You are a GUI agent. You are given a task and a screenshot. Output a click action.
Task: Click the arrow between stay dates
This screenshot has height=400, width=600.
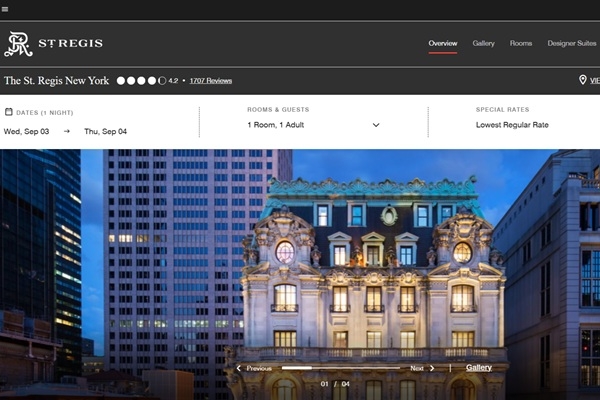point(67,130)
